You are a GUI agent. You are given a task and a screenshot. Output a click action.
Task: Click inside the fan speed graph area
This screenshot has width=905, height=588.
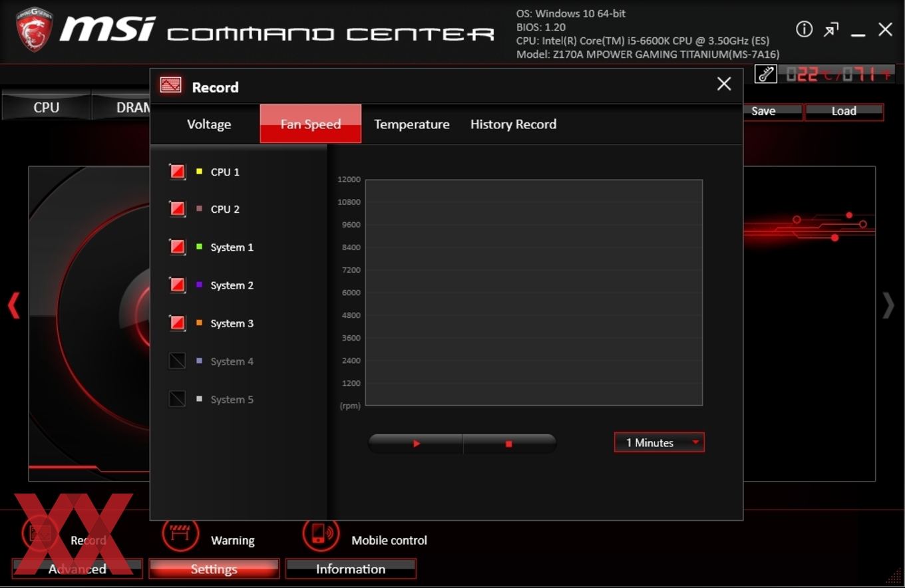click(x=534, y=292)
